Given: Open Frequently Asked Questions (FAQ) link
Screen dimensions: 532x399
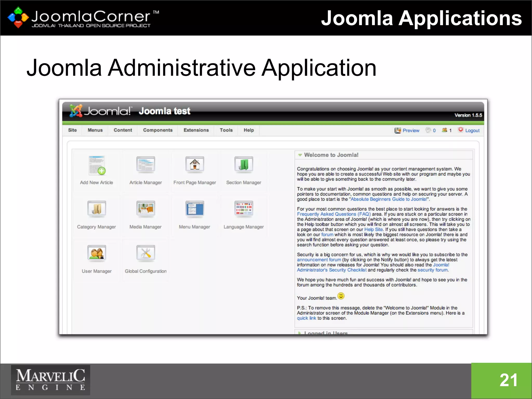Looking at the screenshot, I should (334, 214).
